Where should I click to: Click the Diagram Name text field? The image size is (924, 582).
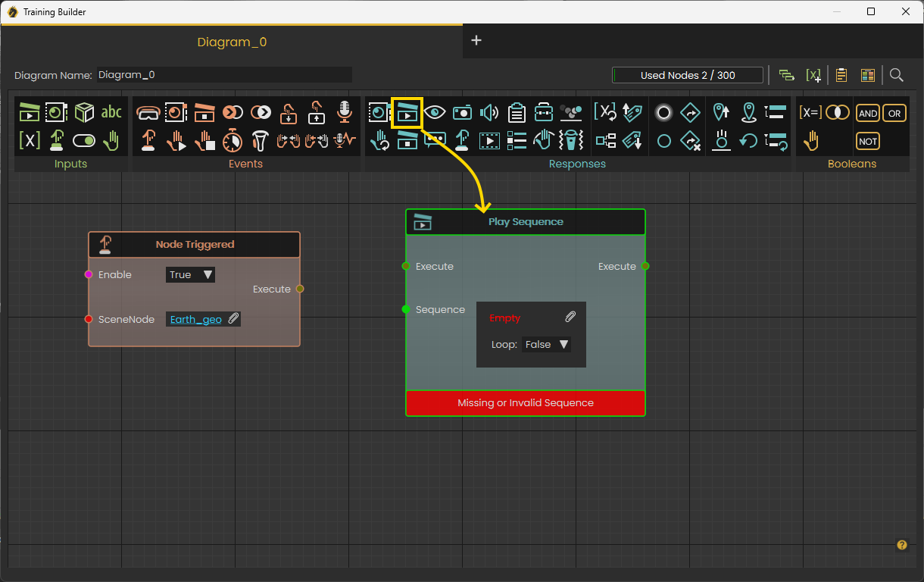click(x=223, y=75)
